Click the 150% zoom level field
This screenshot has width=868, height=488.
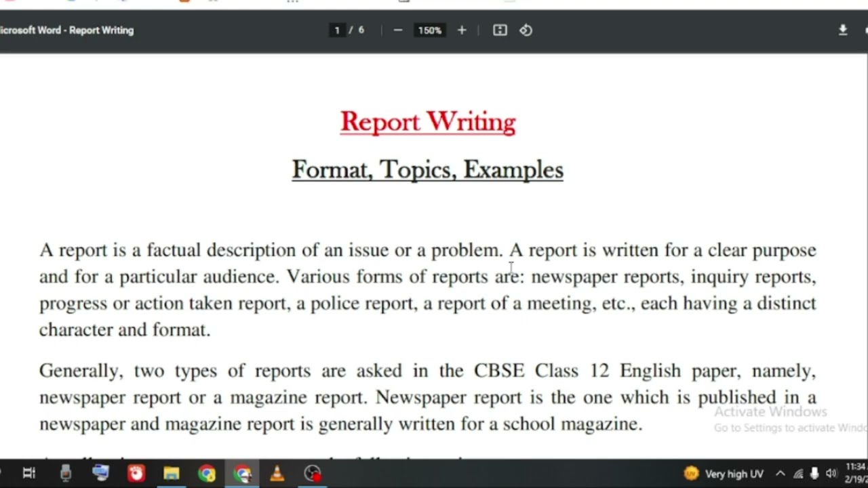coord(429,30)
